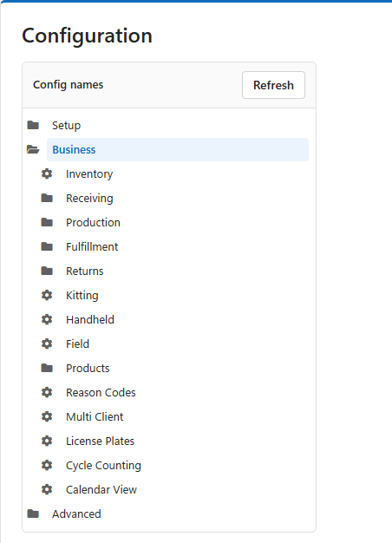
Task: Open the License Plates configuration
Action: pos(100,441)
